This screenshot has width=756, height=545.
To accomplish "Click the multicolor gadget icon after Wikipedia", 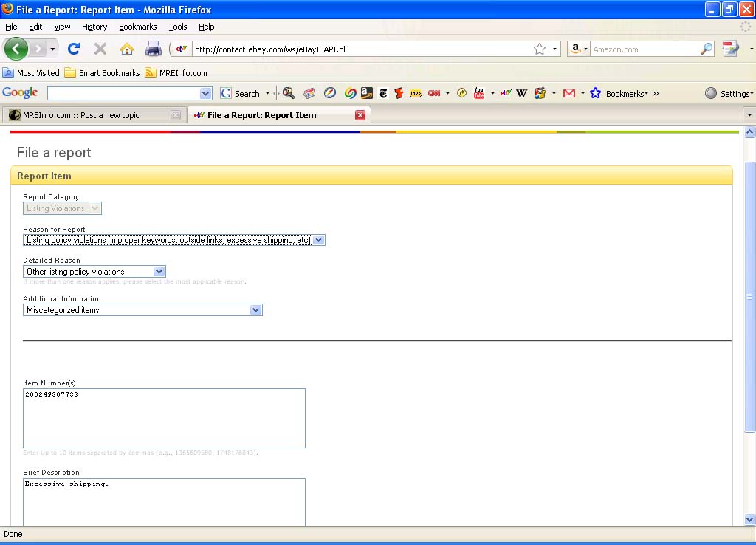I will [540, 93].
